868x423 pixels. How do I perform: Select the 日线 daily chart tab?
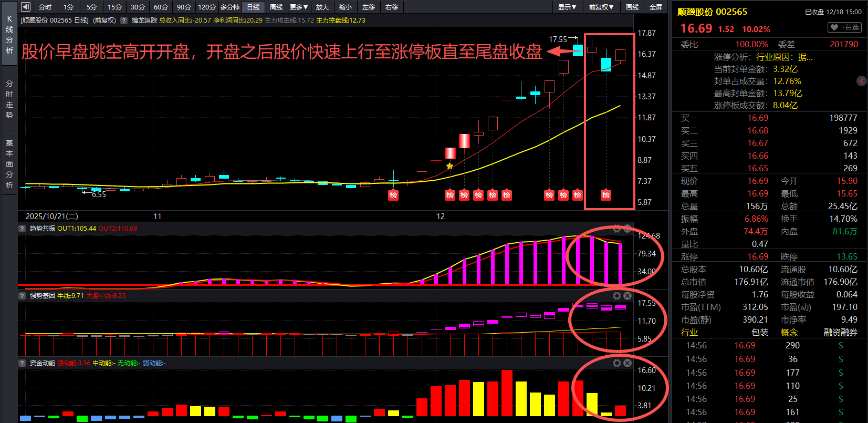point(253,7)
